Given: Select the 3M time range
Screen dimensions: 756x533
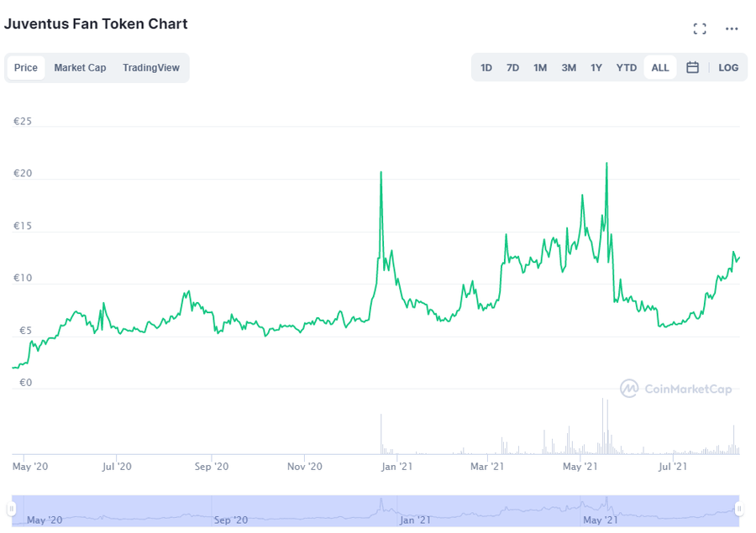Looking at the screenshot, I should [569, 67].
